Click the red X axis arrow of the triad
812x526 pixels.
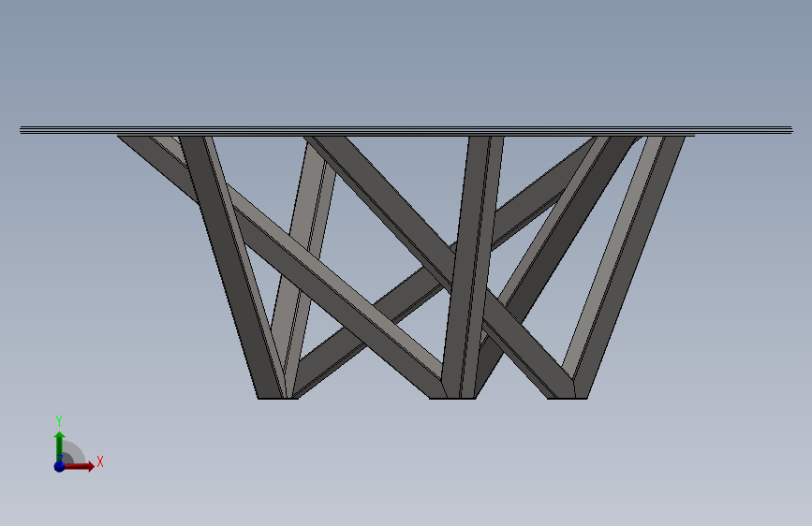click(80, 466)
